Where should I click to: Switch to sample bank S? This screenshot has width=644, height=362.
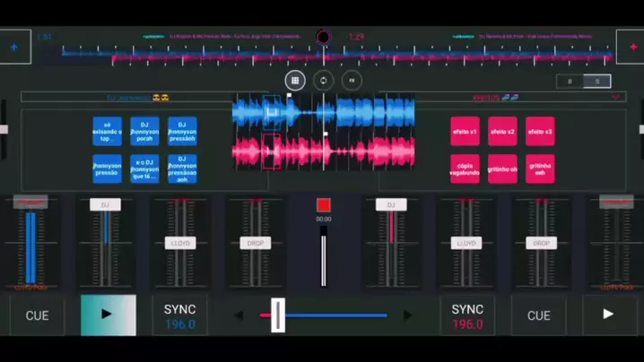tap(597, 82)
